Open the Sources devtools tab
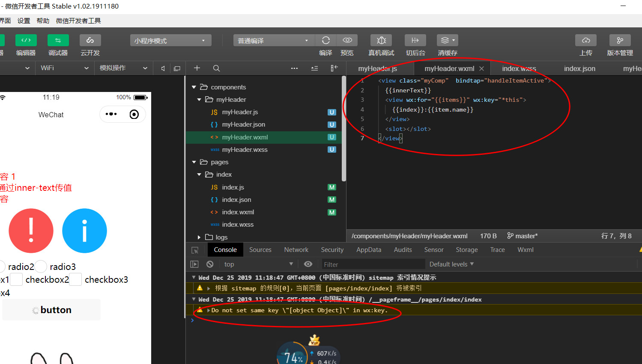This screenshot has height=364, width=642. coord(260,250)
